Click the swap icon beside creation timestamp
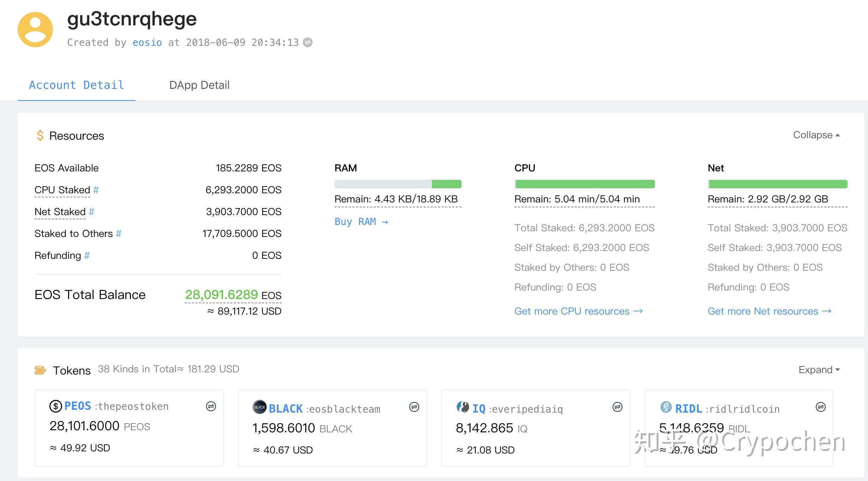Image resolution: width=868 pixels, height=481 pixels. (308, 42)
